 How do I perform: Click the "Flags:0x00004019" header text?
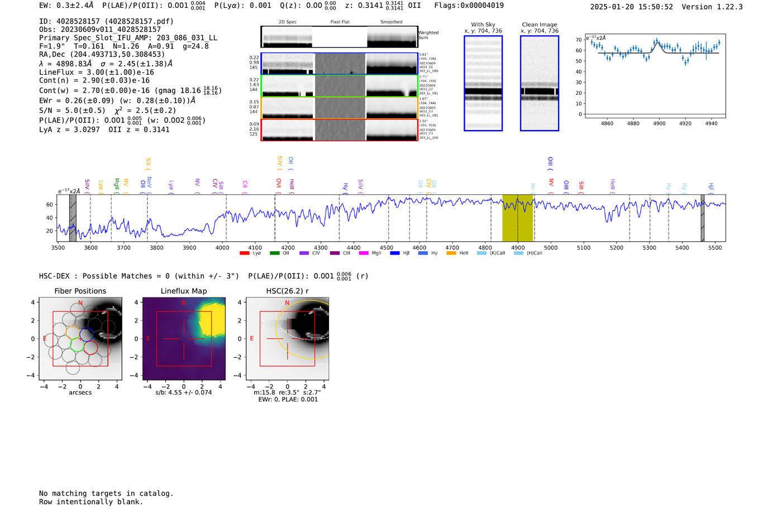coord(469,6)
